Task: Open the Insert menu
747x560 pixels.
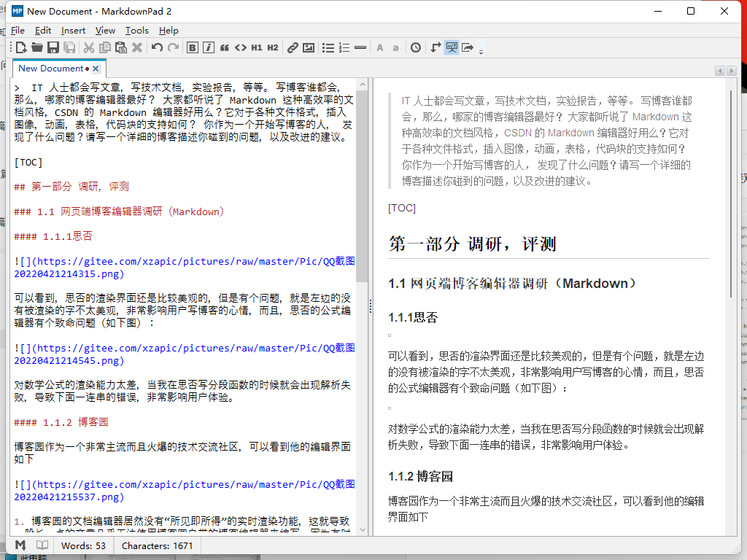Action: click(x=73, y=31)
